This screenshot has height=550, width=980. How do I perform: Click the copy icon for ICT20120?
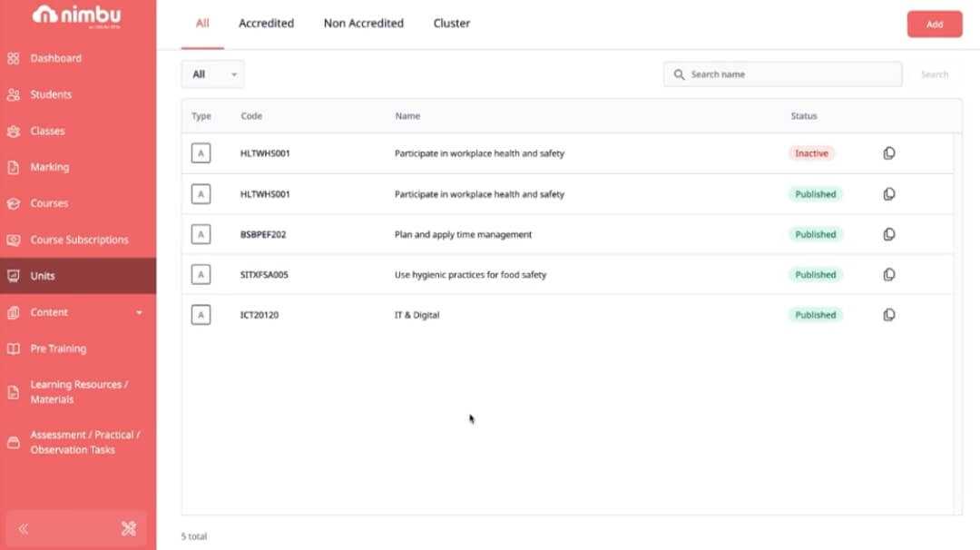tap(888, 314)
